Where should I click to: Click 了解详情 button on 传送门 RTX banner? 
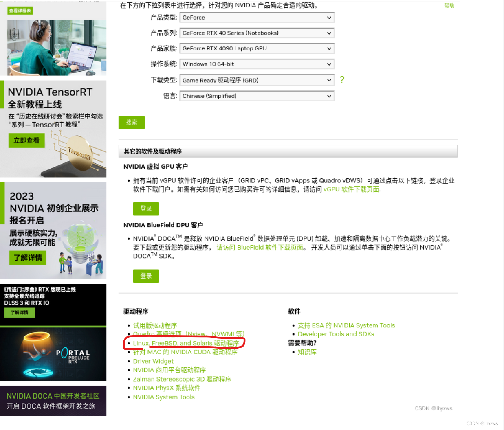pos(20,313)
